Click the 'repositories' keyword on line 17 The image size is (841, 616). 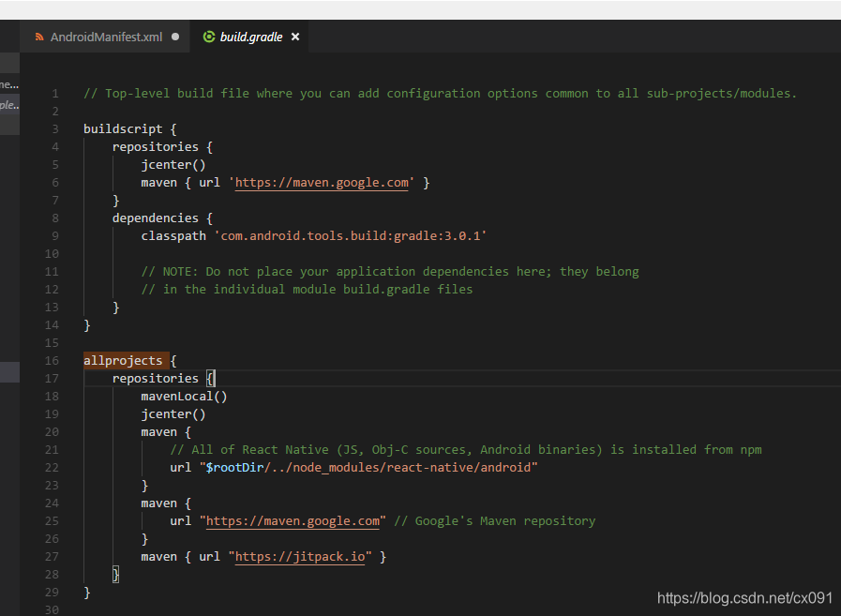(x=156, y=379)
